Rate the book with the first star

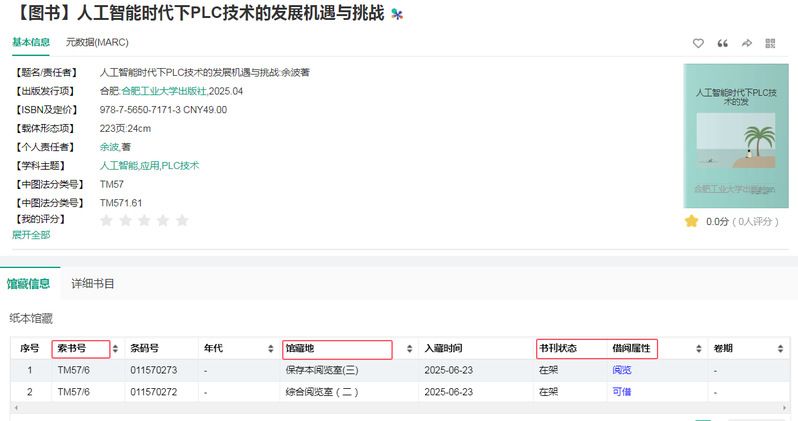click(106, 220)
